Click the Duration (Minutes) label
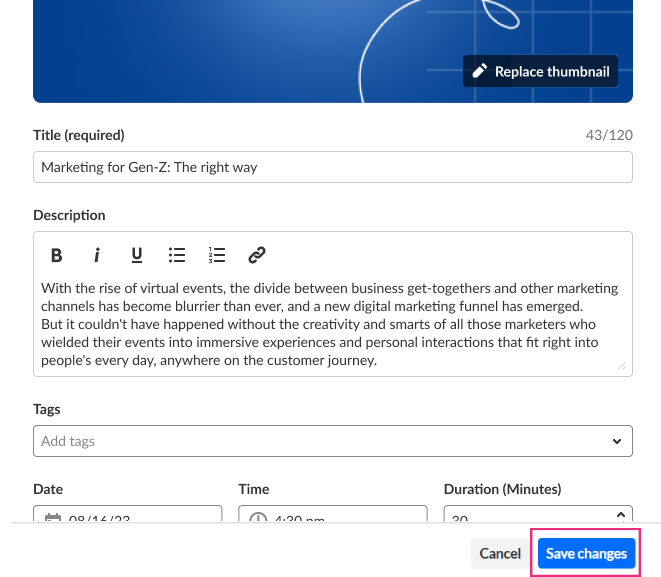Viewport: 661px width, 577px height. click(x=502, y=489)
